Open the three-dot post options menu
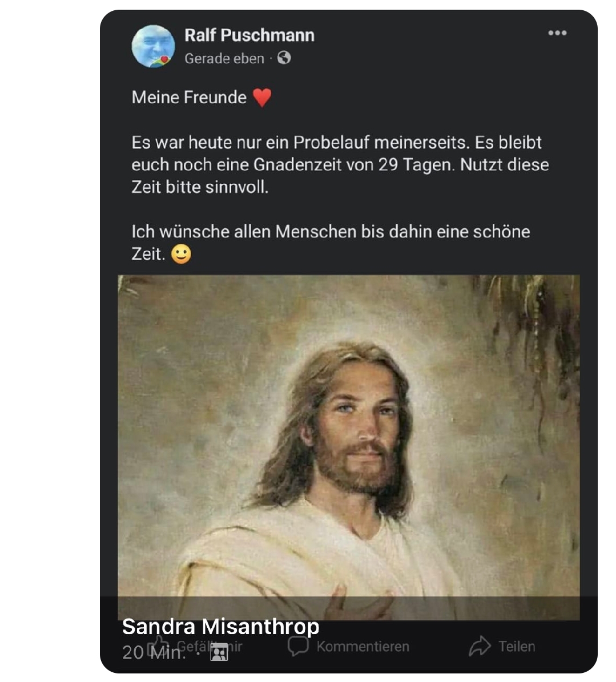Image resolution: width=616 pixels, height=682 pixels. (557, 33)
